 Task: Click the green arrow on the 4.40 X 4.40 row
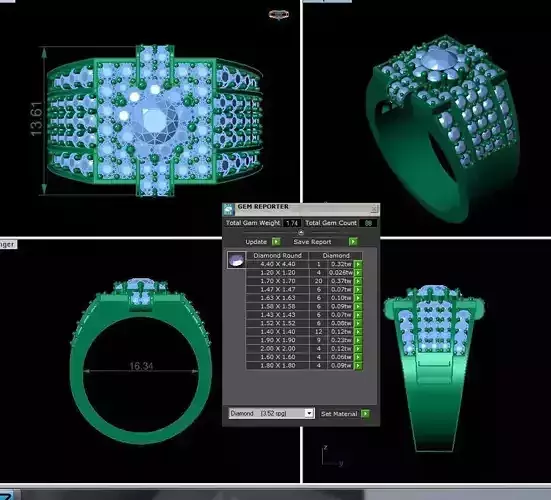[358, 264]
